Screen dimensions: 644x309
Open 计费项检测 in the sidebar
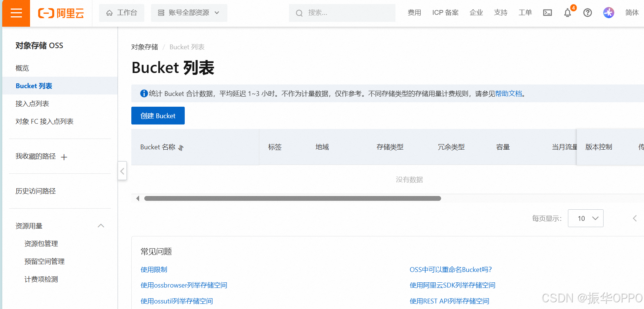(x=41, y=279)
